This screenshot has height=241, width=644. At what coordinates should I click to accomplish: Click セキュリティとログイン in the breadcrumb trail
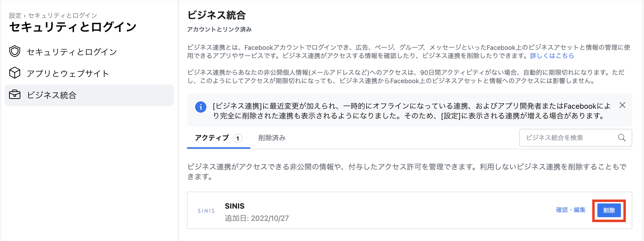coord(62,15)
